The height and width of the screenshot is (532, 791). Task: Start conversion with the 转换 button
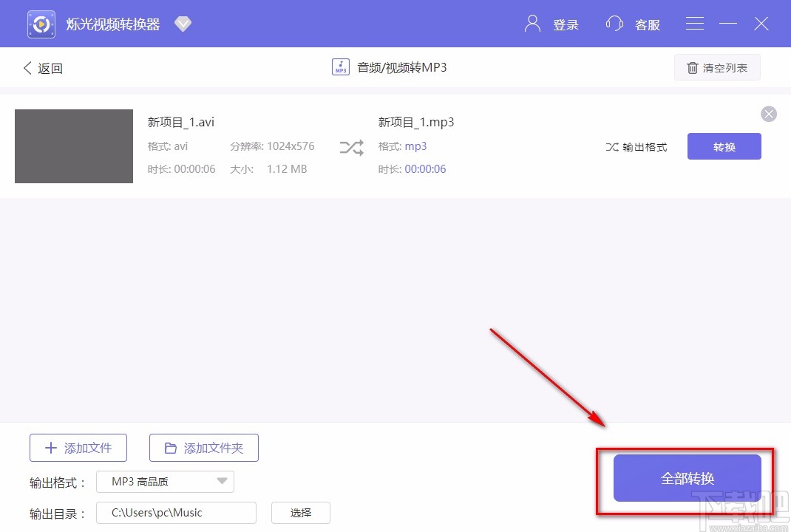(724, 146)
